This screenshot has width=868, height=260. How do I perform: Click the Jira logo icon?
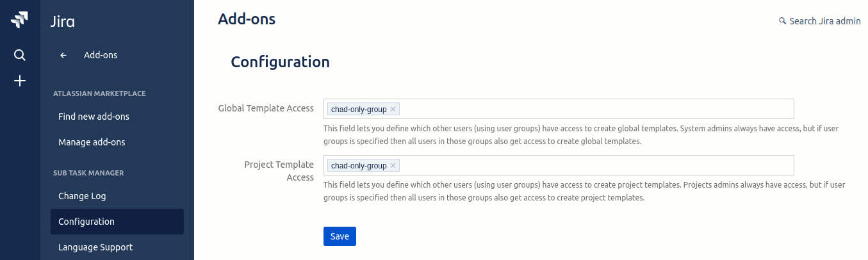pyautogui.click(x=20, y=20)
